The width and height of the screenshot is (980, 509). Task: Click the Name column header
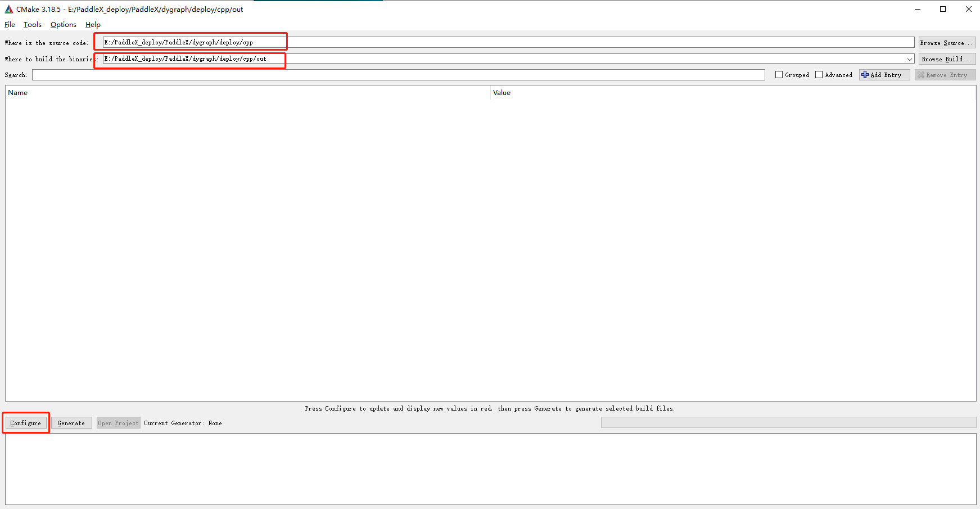point(18,93)
